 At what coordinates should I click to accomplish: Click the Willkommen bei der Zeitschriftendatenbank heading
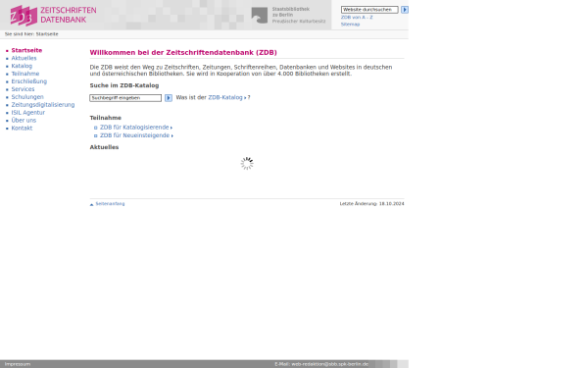click(x=183, y=53)
